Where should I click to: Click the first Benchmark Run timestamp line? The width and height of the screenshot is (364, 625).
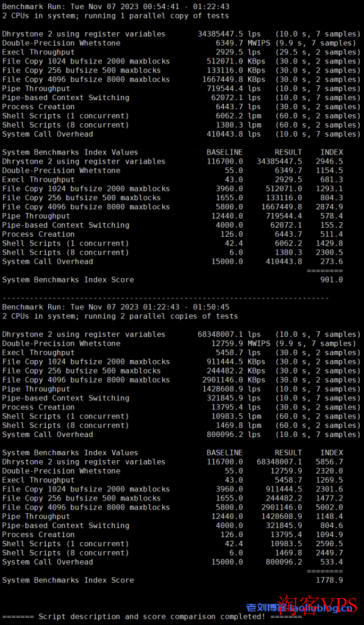click(x=115, y=7)
